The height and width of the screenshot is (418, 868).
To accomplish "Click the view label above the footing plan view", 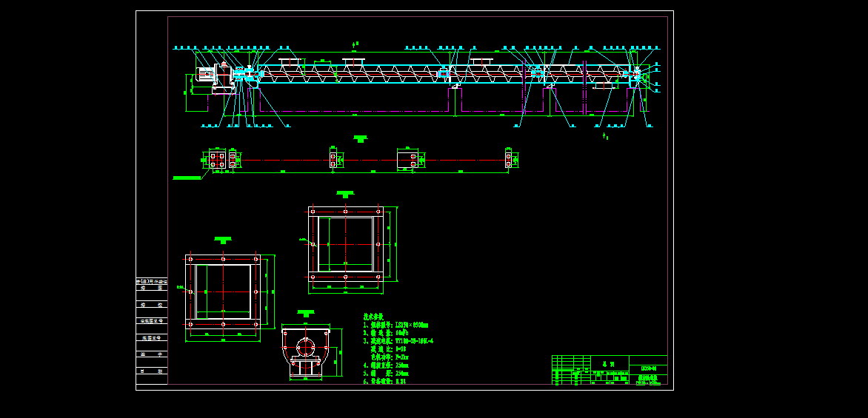I will coord(360,138).
